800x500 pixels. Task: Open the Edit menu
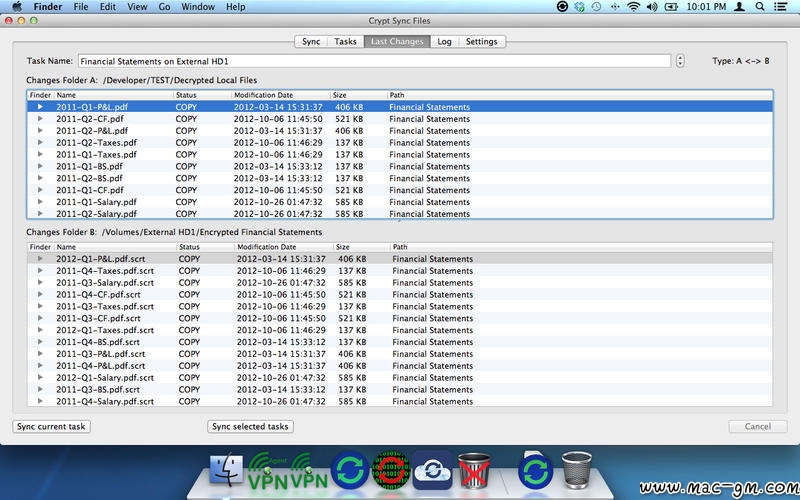pos(107,7)
